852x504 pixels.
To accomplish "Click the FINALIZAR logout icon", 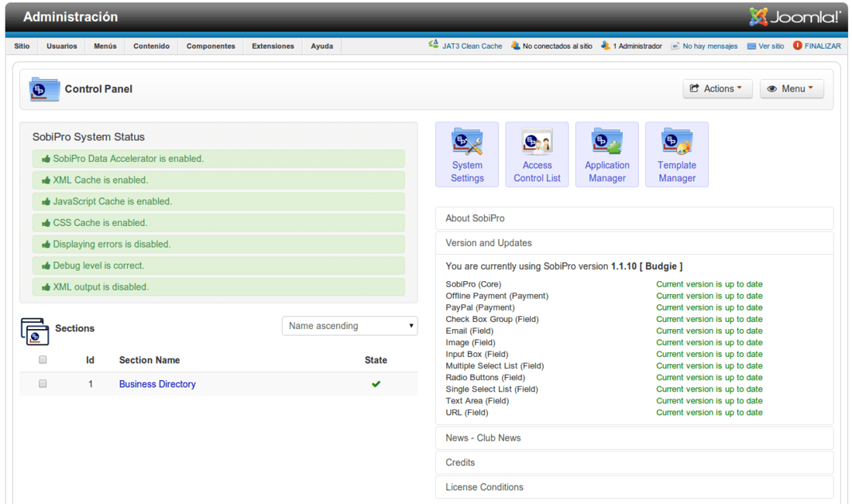I will (x=797, y=46).
